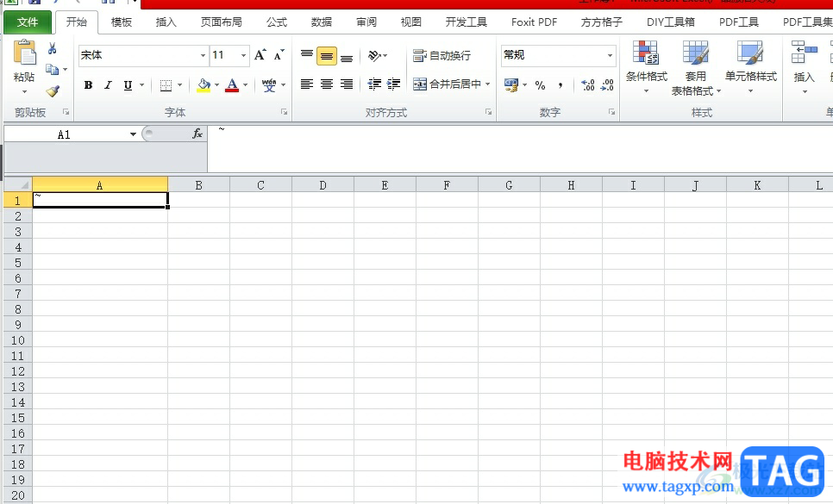Open number format 常规 dropdown

click(610, 55)
